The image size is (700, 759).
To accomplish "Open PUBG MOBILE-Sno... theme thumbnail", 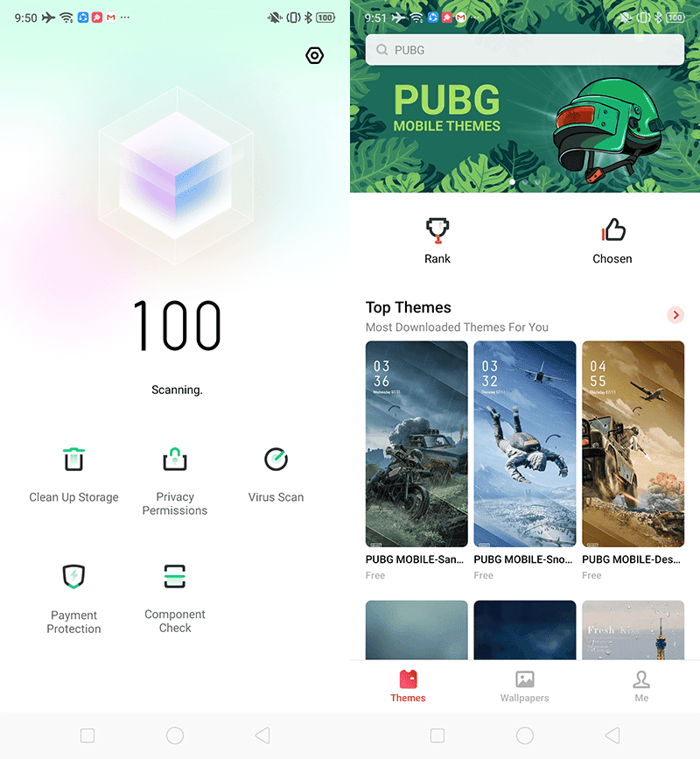I will [x=525, y=444].
